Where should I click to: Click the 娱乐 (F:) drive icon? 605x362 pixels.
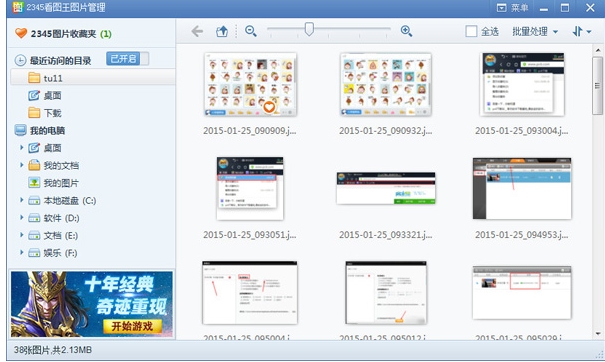point(34,253)
